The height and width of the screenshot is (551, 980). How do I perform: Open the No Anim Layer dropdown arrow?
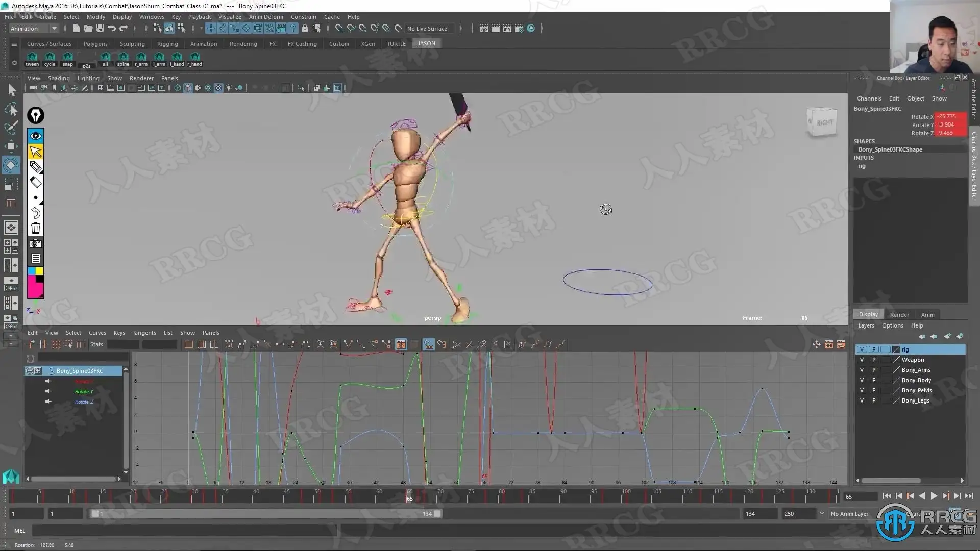[822, 513]
